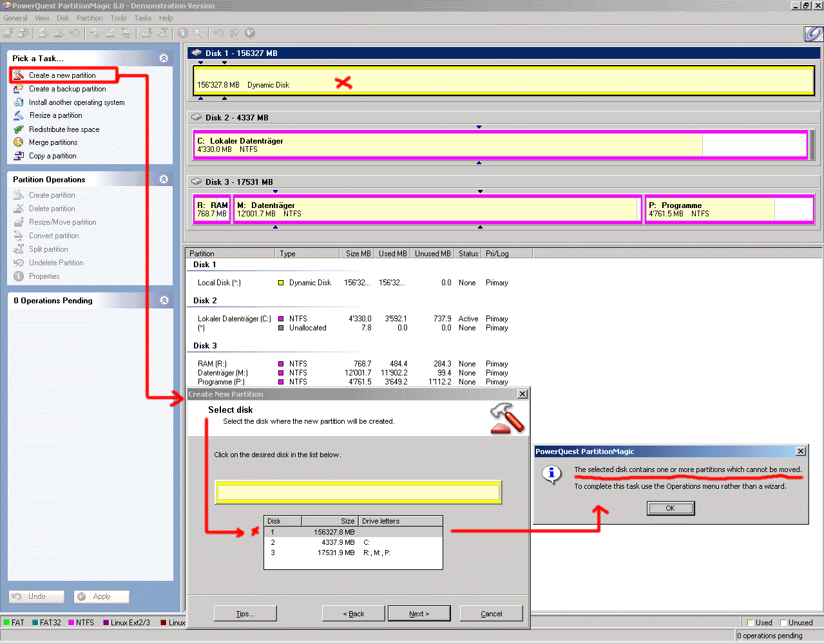Pick Split partition operation

tap(48, 249)
